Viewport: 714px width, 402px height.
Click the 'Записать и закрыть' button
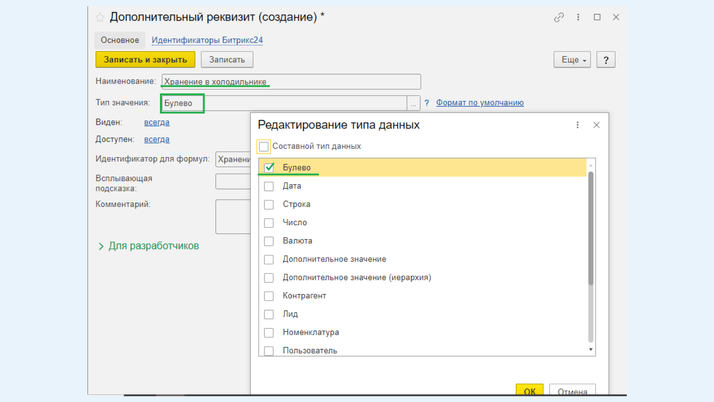(x=145, y=60)
